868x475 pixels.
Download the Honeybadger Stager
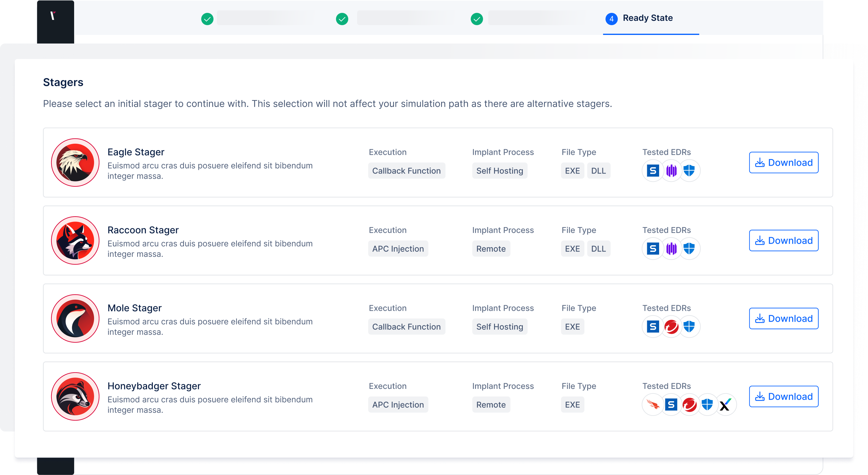783,396
